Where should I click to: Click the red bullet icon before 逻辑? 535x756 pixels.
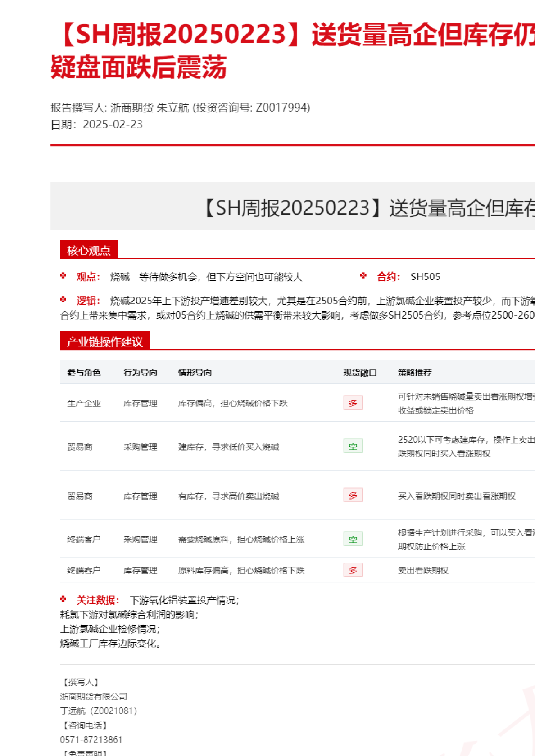[63, 300]
